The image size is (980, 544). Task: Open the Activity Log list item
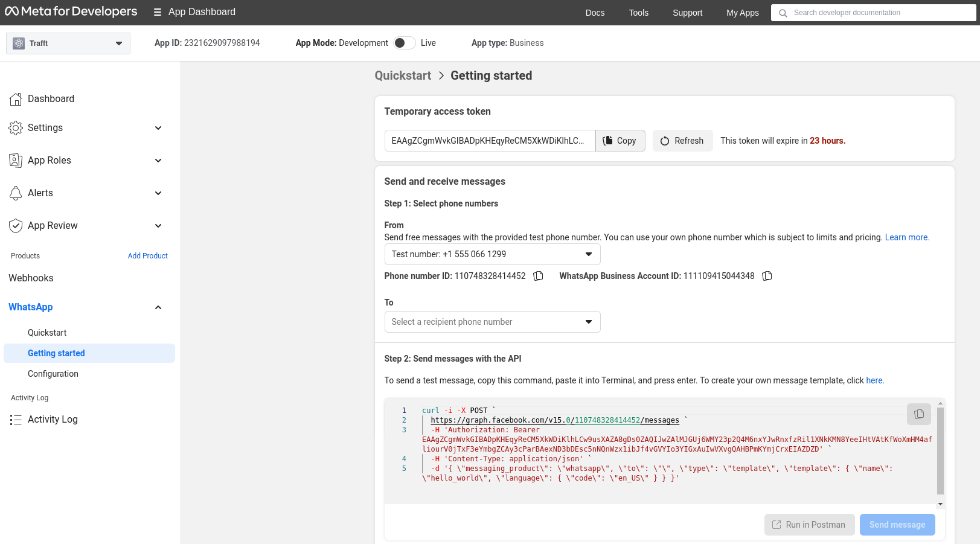pyautogui.click(x=53, y=420)
